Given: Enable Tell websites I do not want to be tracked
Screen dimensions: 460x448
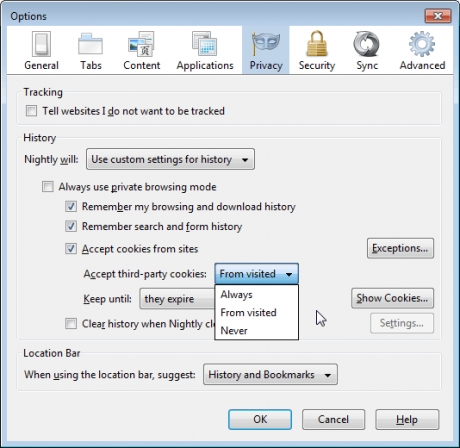Looking at the screenshot, I should tap(31, 111).
